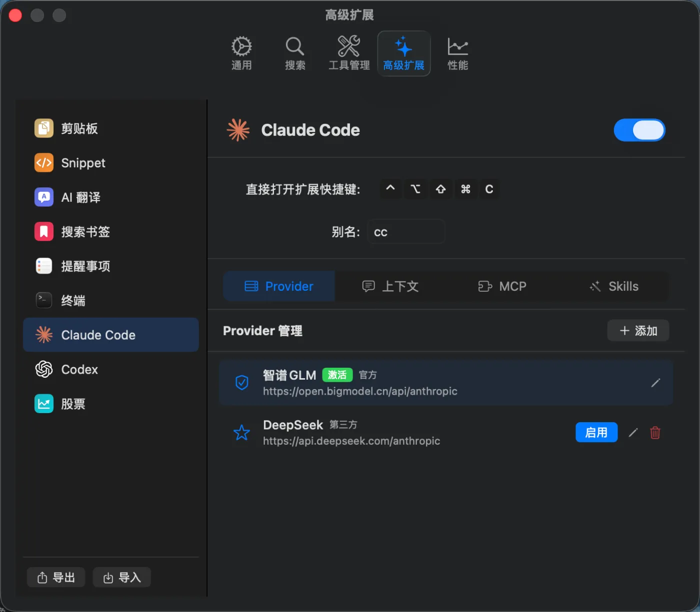The width and height of the screenshot is (700, 612).
Task: Click the api.deepseek.com URL text
Action: pos(351,441)
